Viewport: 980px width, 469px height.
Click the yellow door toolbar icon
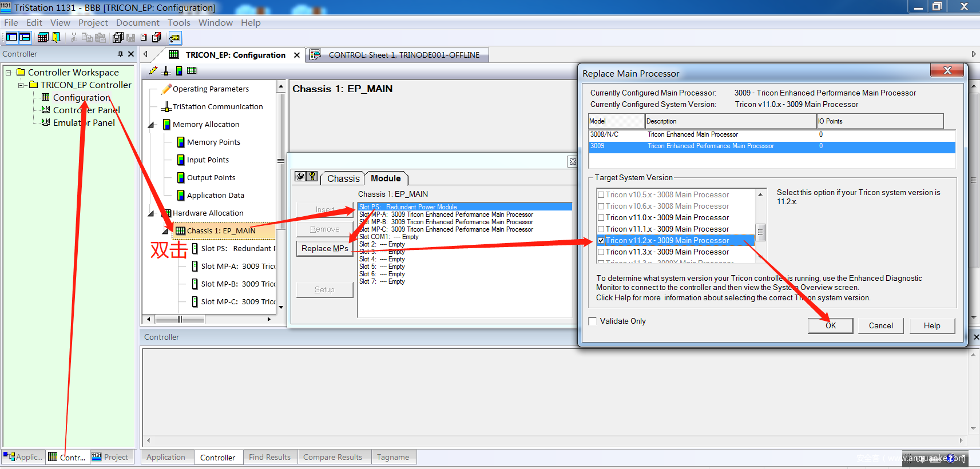(56, 37)
